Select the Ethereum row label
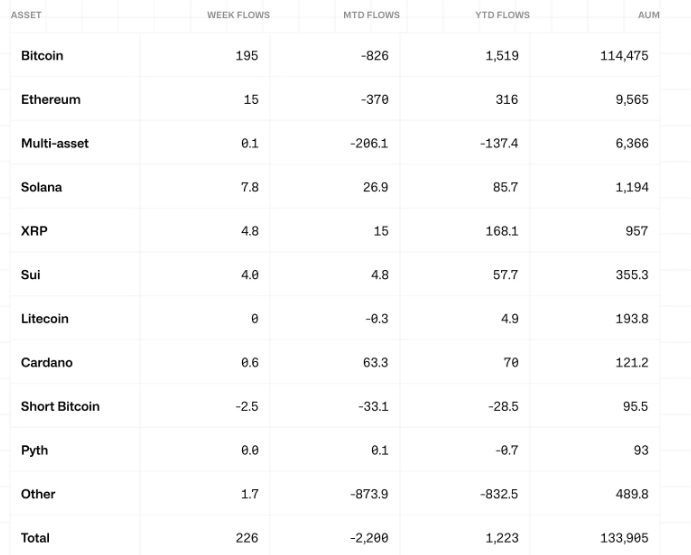The height and width of the screenshot is (555, 691). point(51,100)
